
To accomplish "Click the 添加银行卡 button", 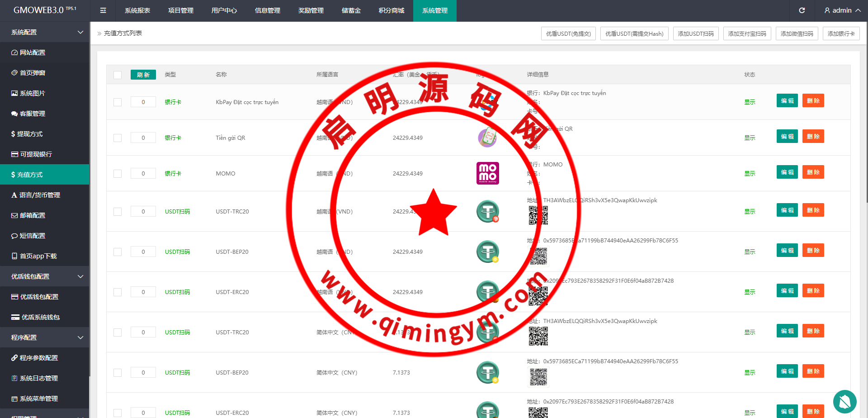I will tap(841, 33).
